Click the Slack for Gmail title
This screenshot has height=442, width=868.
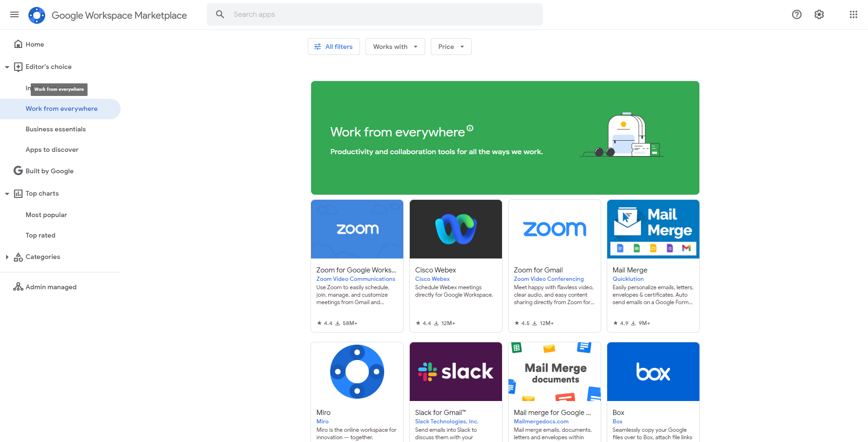[441, 413]
